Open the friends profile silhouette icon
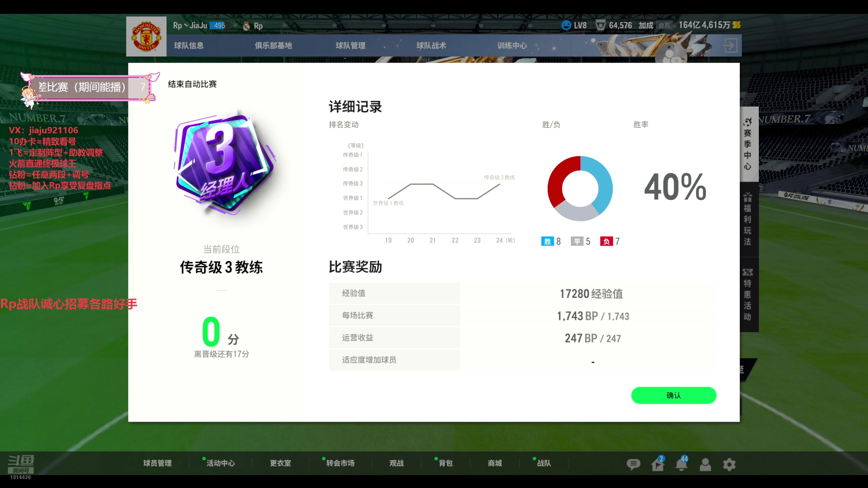The height and width of the screenshot is (488, 868). click(x=705, y=464)
